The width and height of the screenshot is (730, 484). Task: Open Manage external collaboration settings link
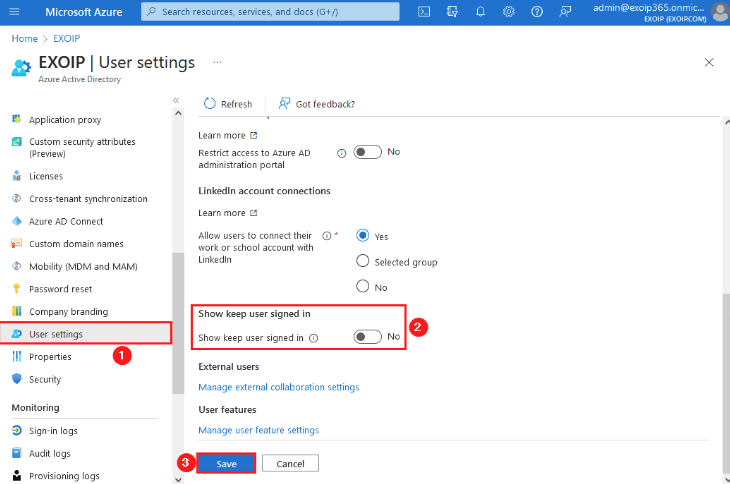pos(279,387)
